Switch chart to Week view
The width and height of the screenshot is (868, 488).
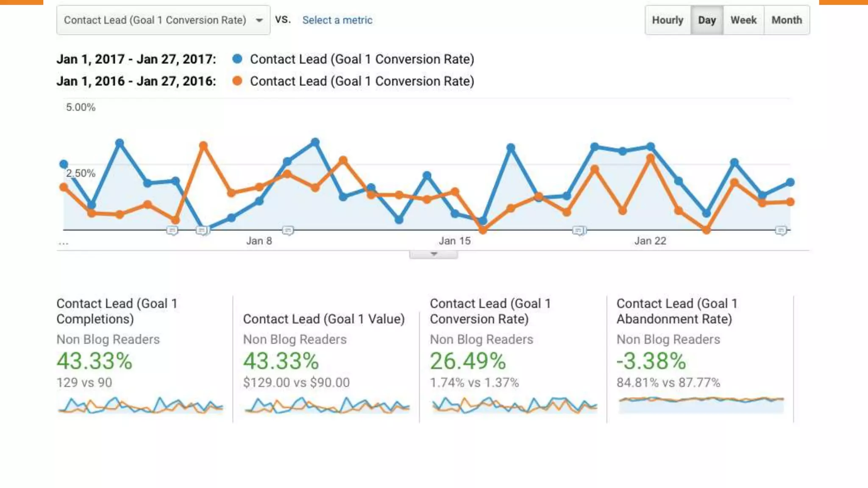click(743, 20)
